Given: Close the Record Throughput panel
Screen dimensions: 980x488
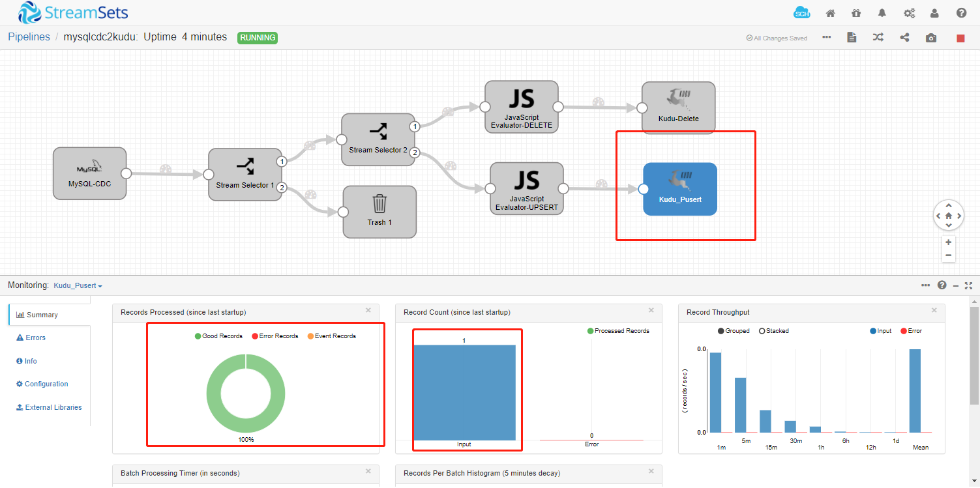Looking at the screenshot, I should (x=934, y=311).
